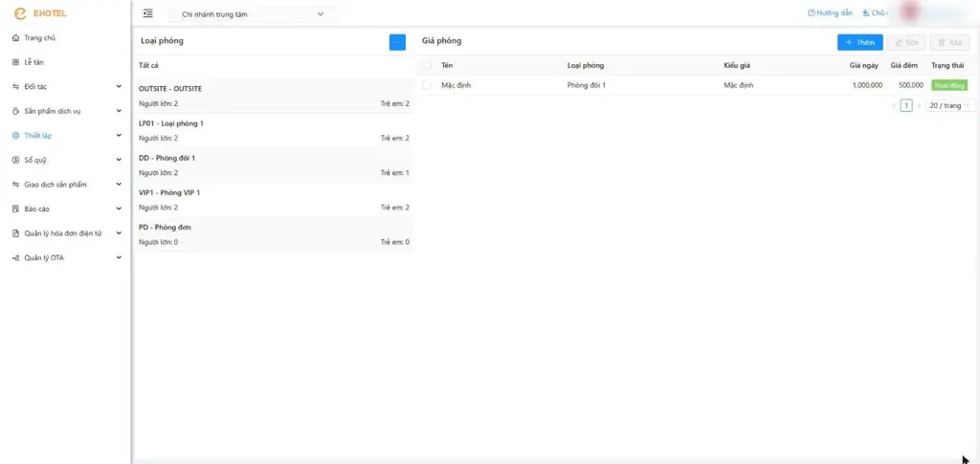
Task: Go to previous page arrow
Action: pyautogui.click(x=895, y=105)
